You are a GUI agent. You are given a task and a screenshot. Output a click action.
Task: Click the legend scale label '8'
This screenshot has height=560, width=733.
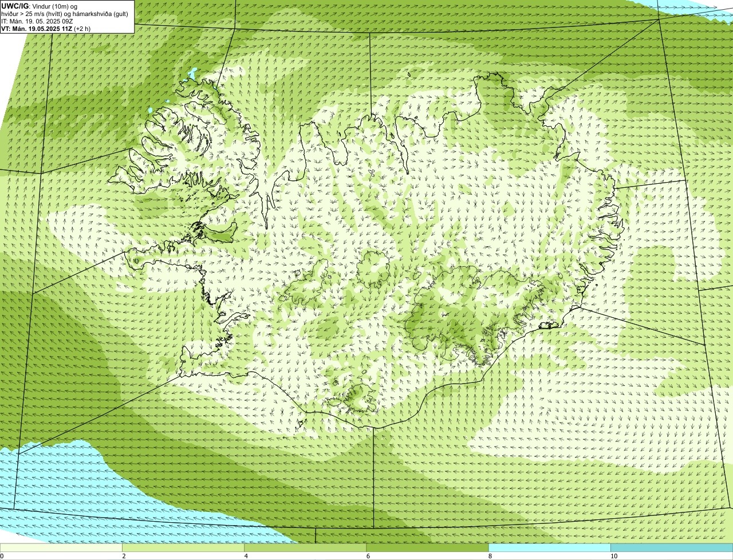[x=490, y=556]
